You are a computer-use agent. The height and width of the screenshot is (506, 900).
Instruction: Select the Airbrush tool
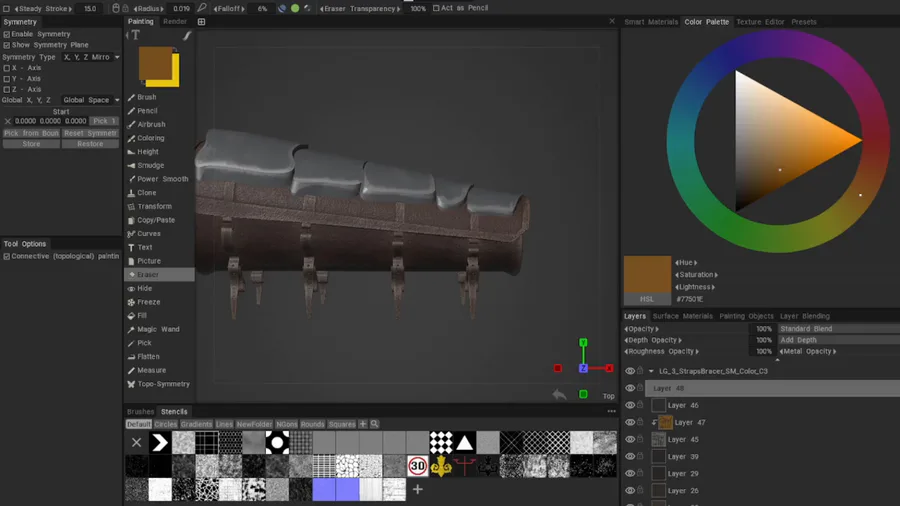coord(151,125)
